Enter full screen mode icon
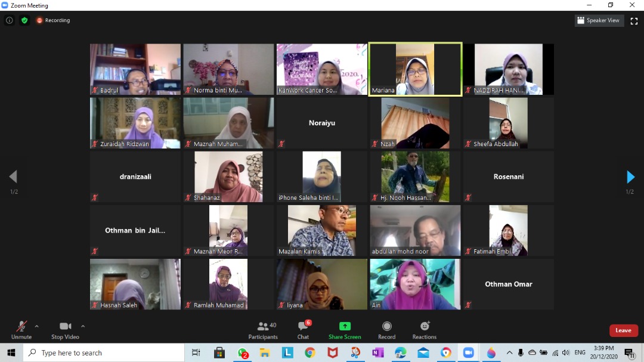Screen dimensions: 644x362 pos(634,21)
